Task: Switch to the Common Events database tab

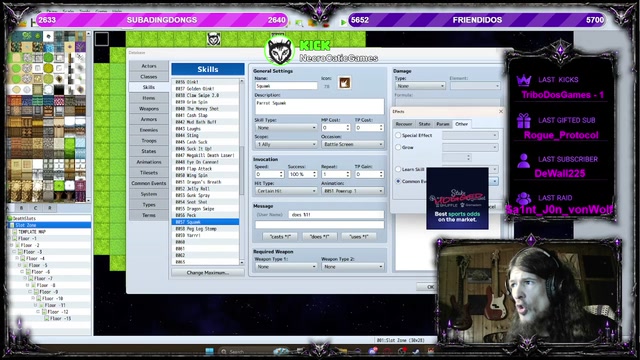Action: point(149,183)
